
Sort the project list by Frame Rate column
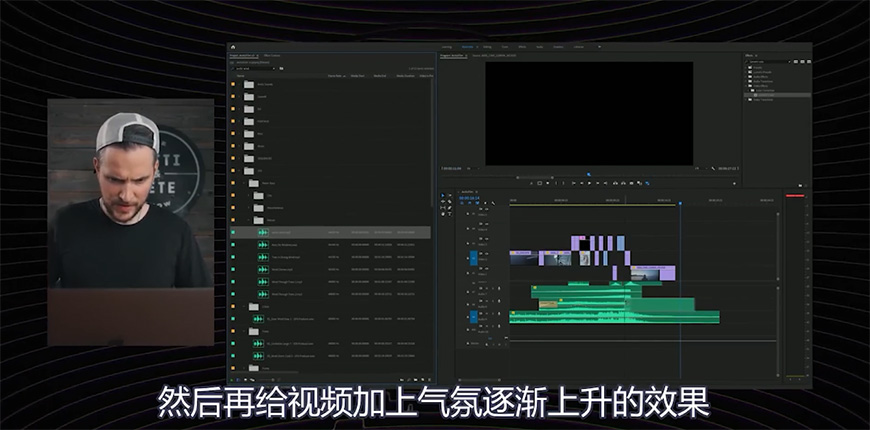point(336,75)
